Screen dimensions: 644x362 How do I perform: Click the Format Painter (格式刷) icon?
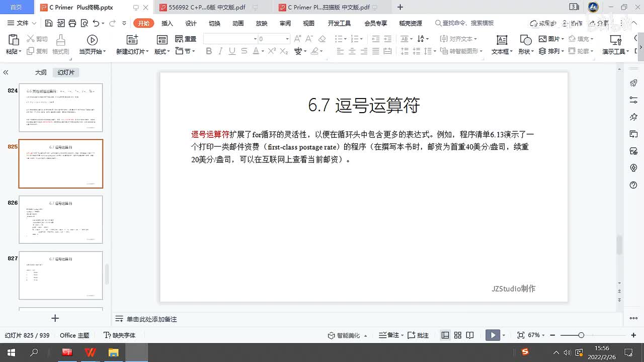point(60,40)
